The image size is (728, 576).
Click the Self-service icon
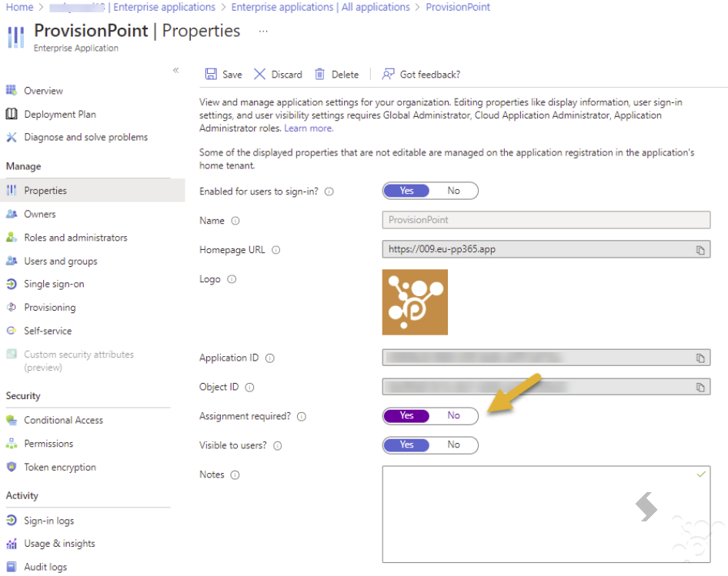pyautogui.click(x=12, y=331)
